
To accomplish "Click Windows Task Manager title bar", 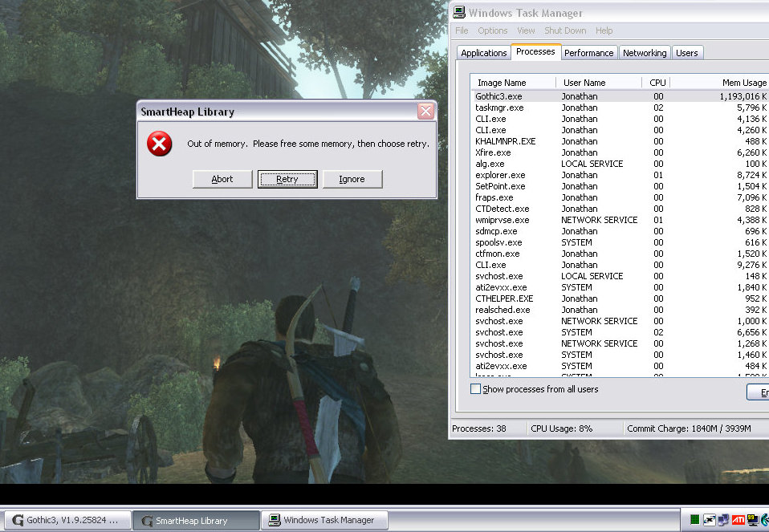I will click(609, 13).
